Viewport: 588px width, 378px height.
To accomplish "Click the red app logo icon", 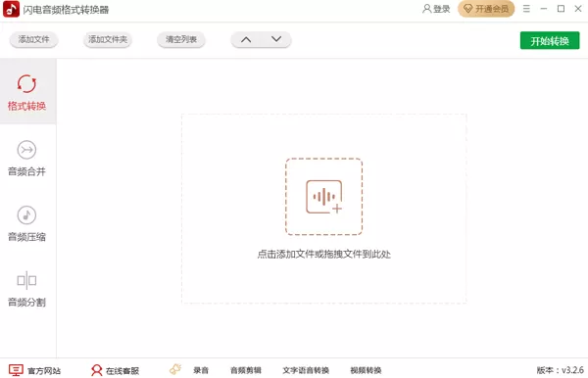I will 11,9.
